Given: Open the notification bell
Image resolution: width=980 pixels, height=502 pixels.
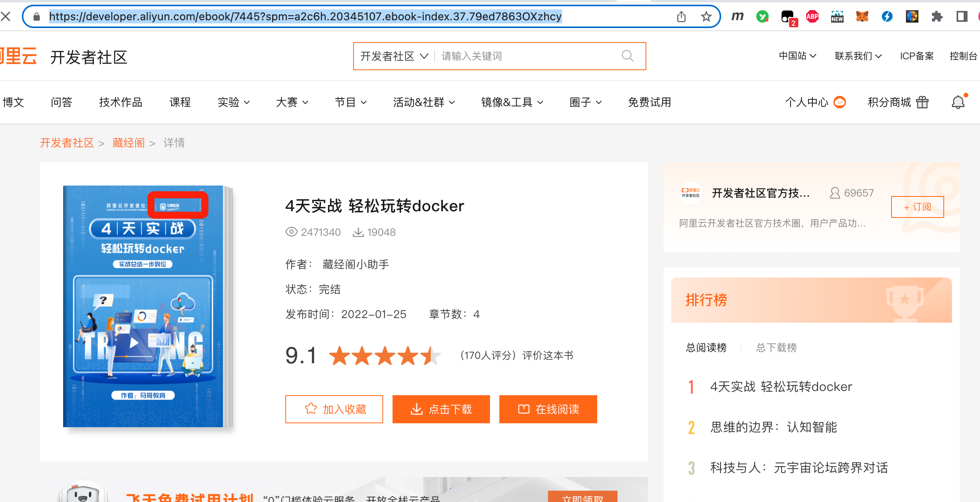Looking at the screenshot, I should [x=958, y=103].
